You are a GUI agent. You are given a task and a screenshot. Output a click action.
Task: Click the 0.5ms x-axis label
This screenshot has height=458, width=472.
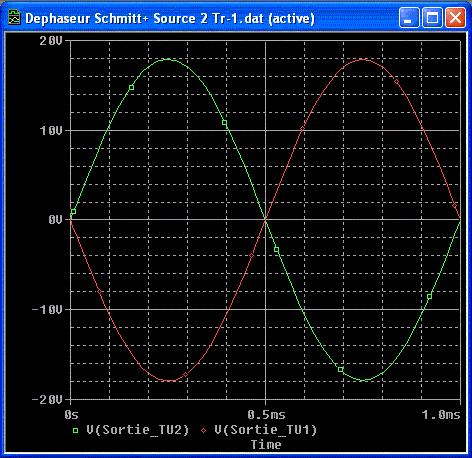[x=266, y=415]
